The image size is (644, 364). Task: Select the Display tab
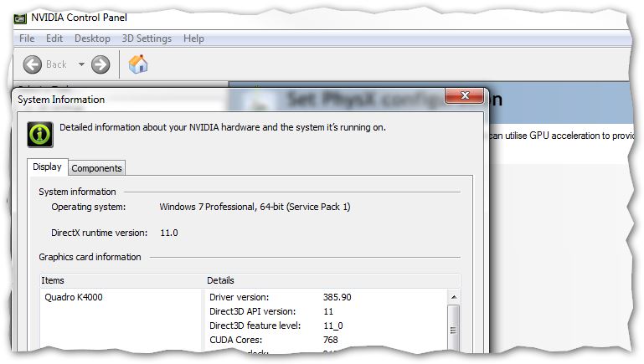[47, 167]
